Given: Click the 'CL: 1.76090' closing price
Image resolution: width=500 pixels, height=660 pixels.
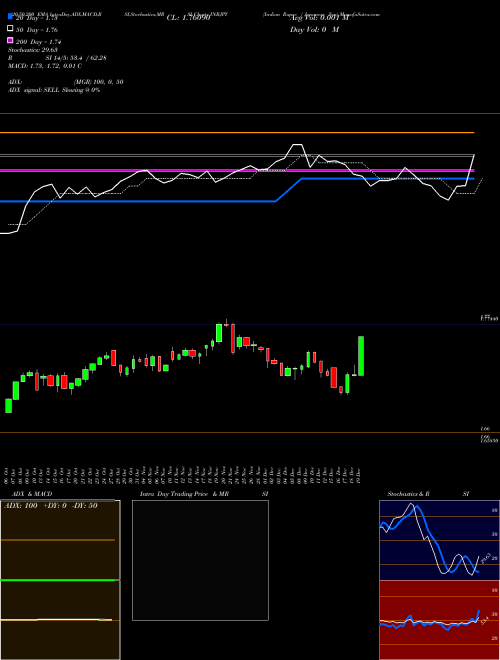Looking at the screenshot, I should tap(188, 18).
